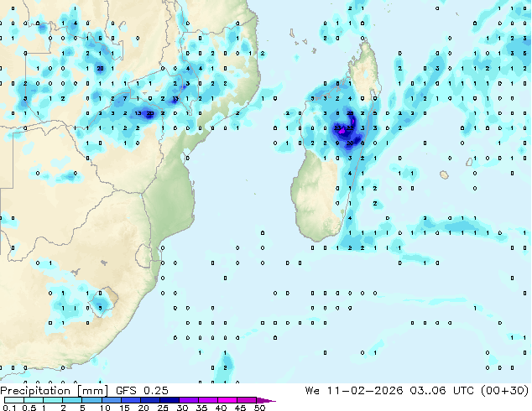Click the "45" legend tick label

[x=240, y=408]
